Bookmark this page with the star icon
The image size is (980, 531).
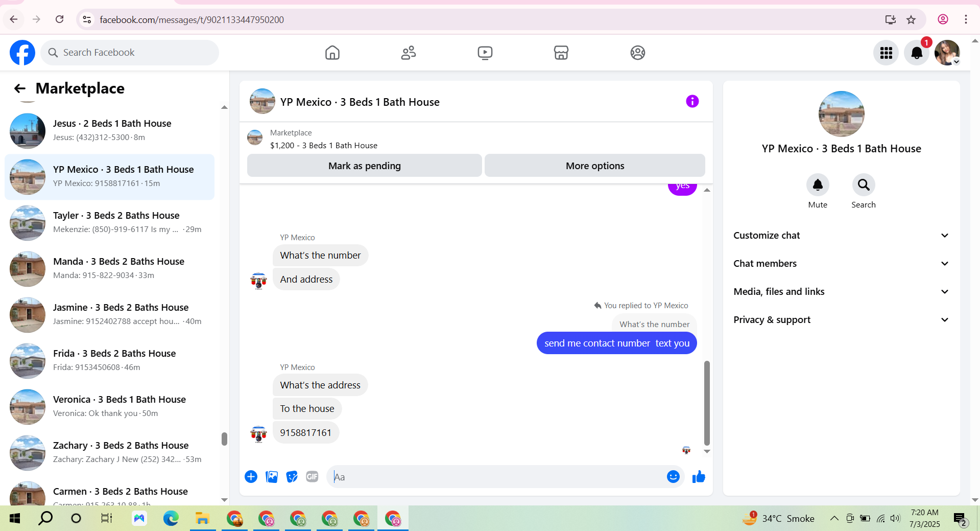[911, 19]
